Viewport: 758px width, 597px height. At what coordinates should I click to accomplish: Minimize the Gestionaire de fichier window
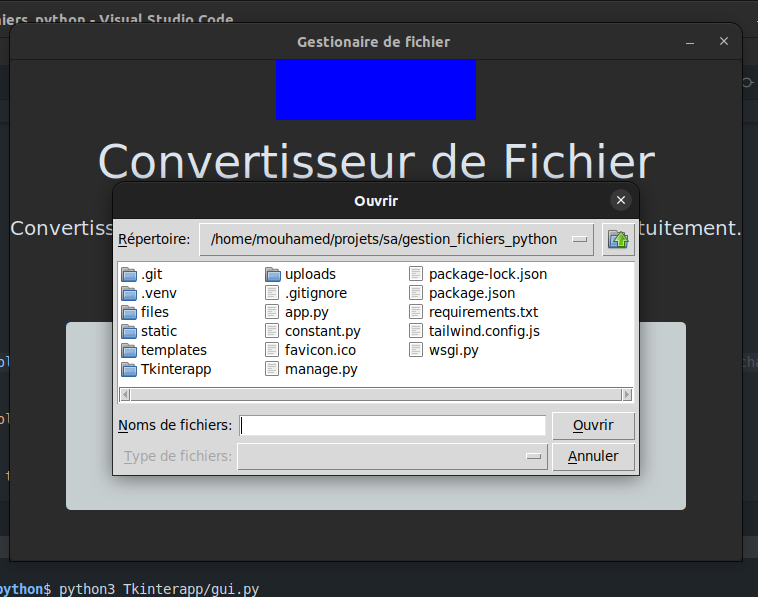(690, 42)
